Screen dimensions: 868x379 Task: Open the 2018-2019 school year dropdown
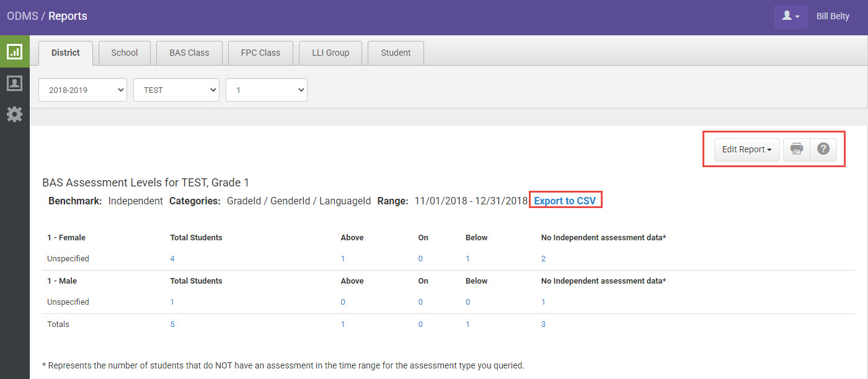click(x=82, y=90)
